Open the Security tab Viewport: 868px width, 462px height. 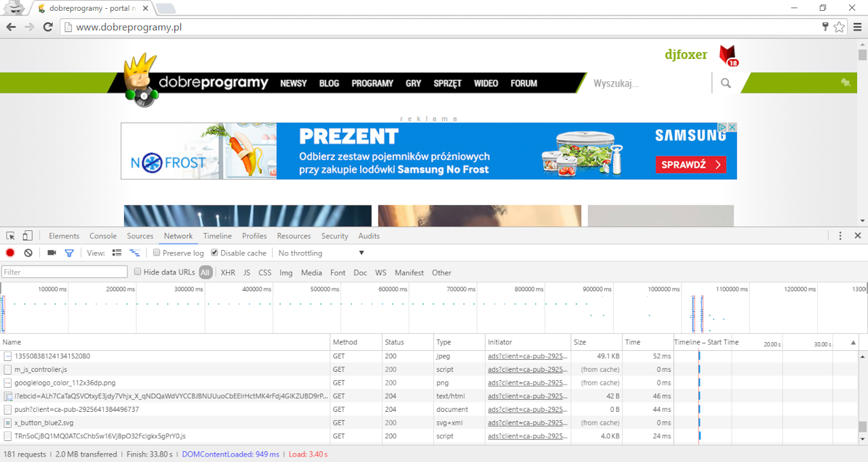pos(335,236)
